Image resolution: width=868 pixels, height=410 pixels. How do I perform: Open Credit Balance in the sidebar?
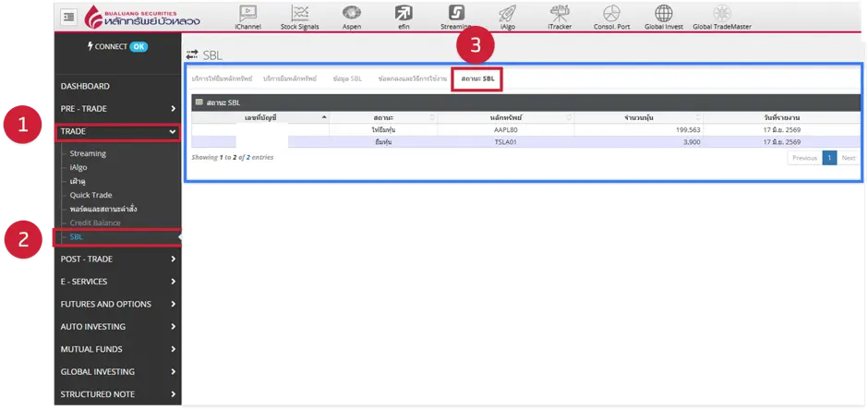(95, 223)
